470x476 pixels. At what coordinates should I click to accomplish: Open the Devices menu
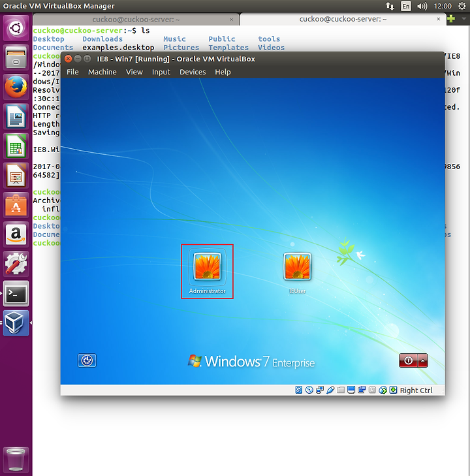point(193,72)
